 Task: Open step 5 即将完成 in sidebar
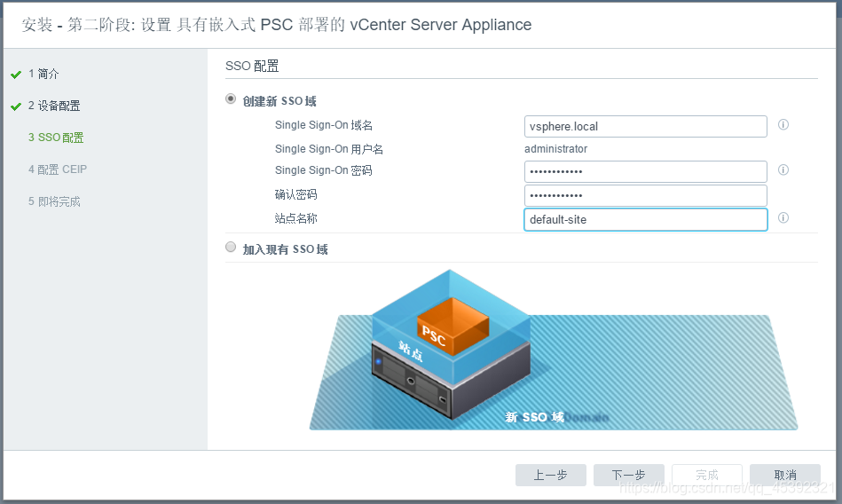(x=54, y=201)
